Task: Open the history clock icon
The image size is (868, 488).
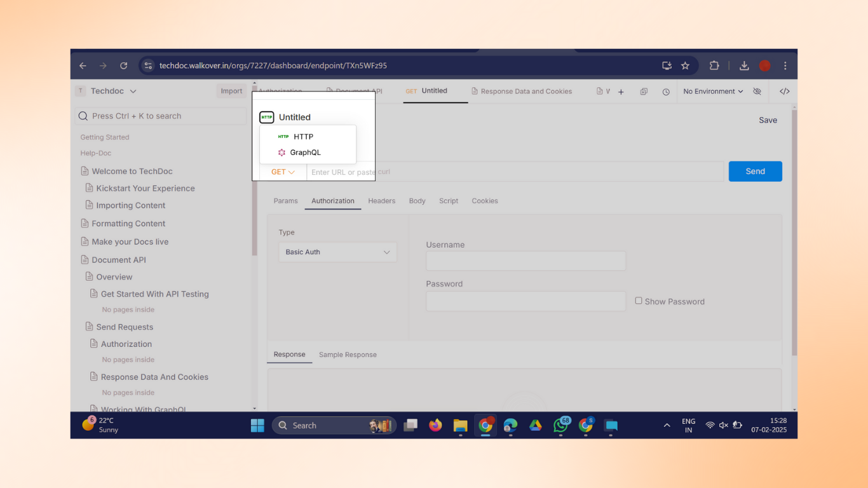Action: pyautogui.click(x=666, y=92)
